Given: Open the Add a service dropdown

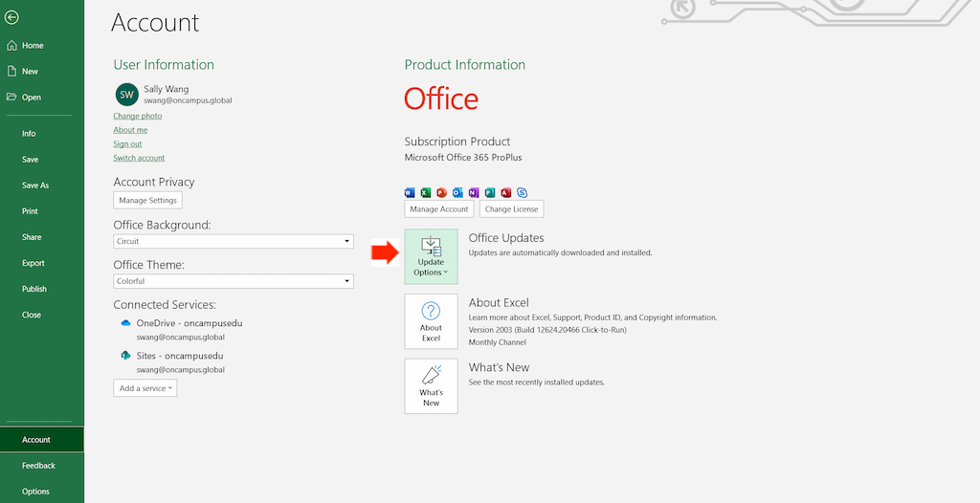Looking at the screenshot, I should point(145,388).
